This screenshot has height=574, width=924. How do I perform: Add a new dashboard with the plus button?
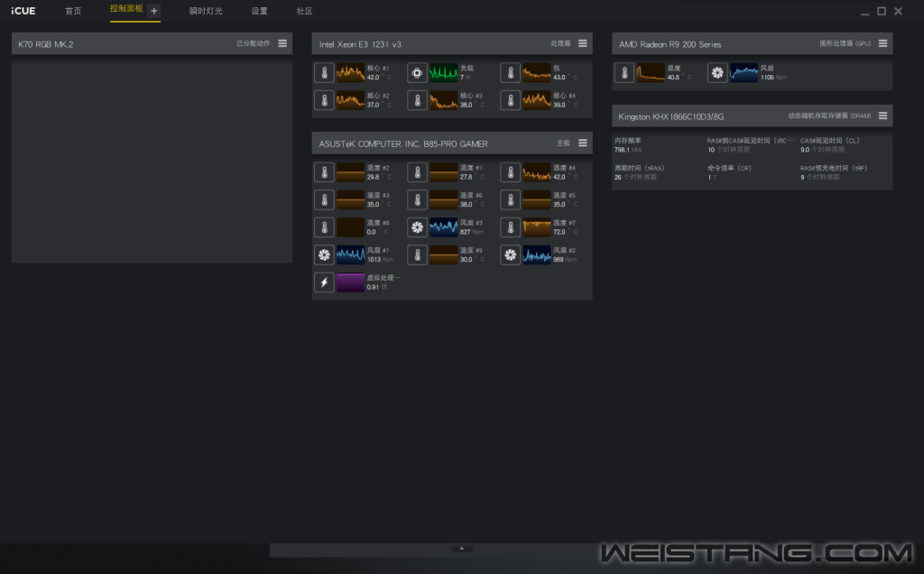153,11
